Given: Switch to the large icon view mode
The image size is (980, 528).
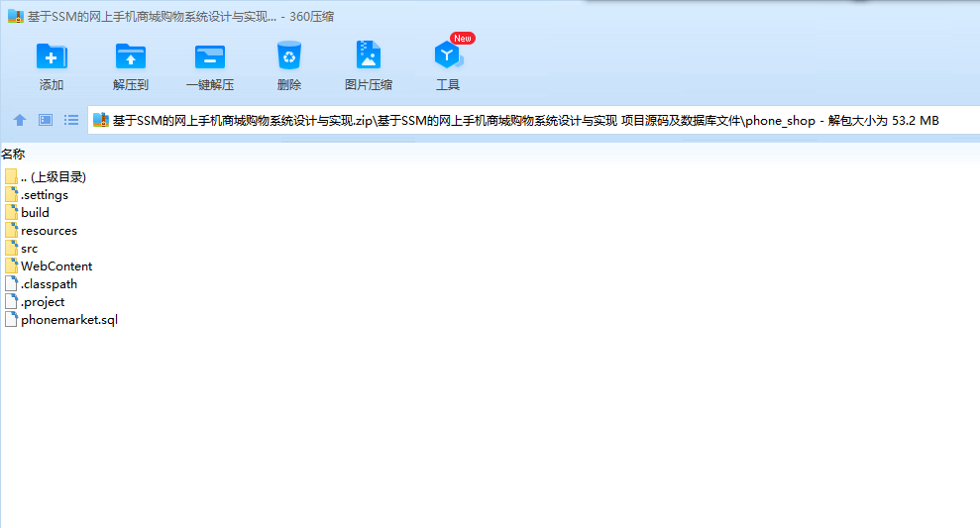Looking at the screenshot, I should click(46, 120).
